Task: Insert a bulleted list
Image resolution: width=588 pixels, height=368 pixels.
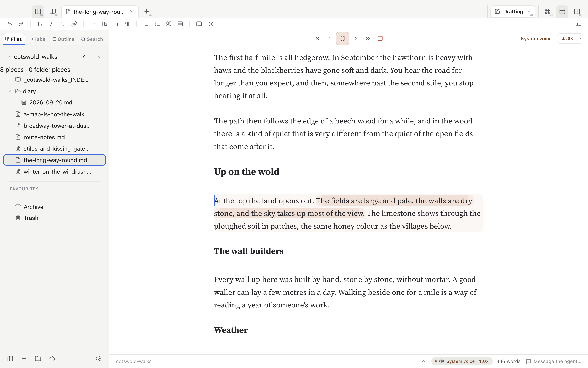Action: click(x=146, y=24)
